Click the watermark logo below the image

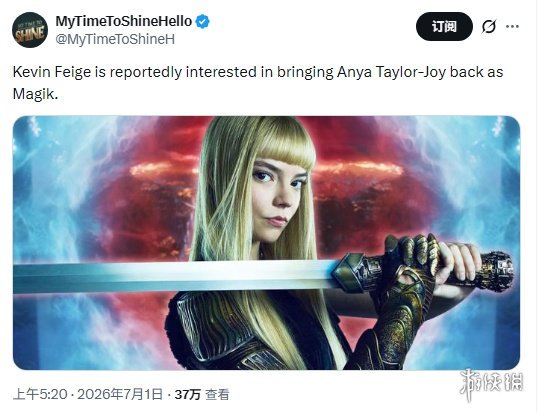(x=491, y=384)
